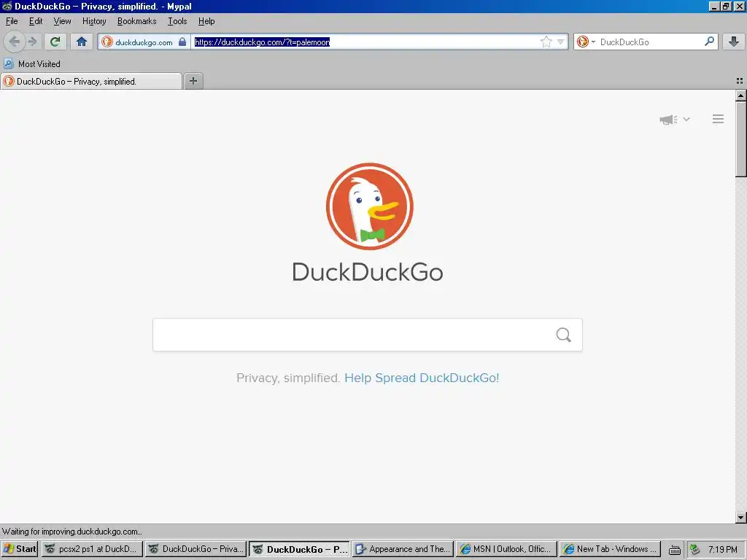Open the File menu
This screenshot has width=747, height=560.
[12, 21]
